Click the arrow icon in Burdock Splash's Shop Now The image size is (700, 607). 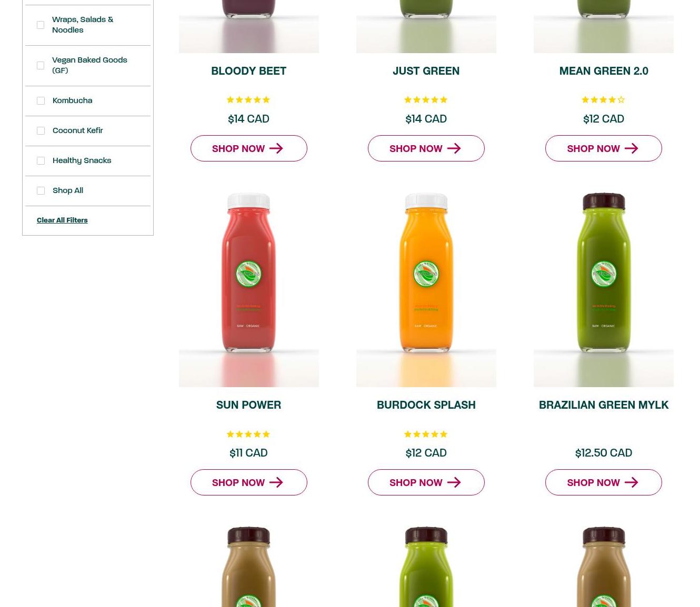pyautogui.click(x=454, y=482)
